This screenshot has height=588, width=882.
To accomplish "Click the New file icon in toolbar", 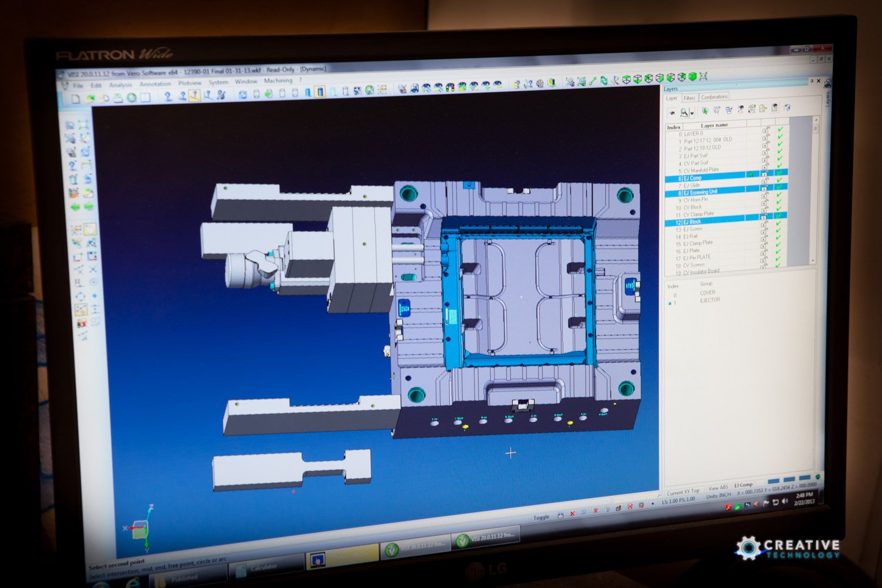I will pos(76,99).
